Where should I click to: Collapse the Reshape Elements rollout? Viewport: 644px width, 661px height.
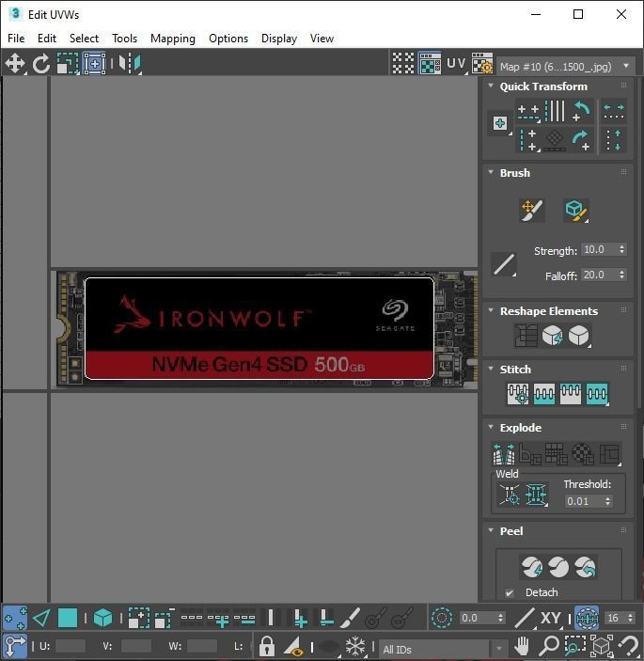tap(491, 310)
